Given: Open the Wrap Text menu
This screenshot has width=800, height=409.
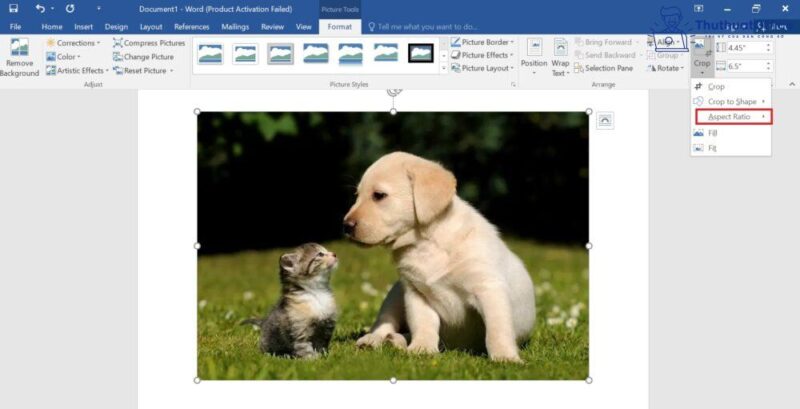Looking at the screenshot, I should pyautogui.click(x=560, y=58).
